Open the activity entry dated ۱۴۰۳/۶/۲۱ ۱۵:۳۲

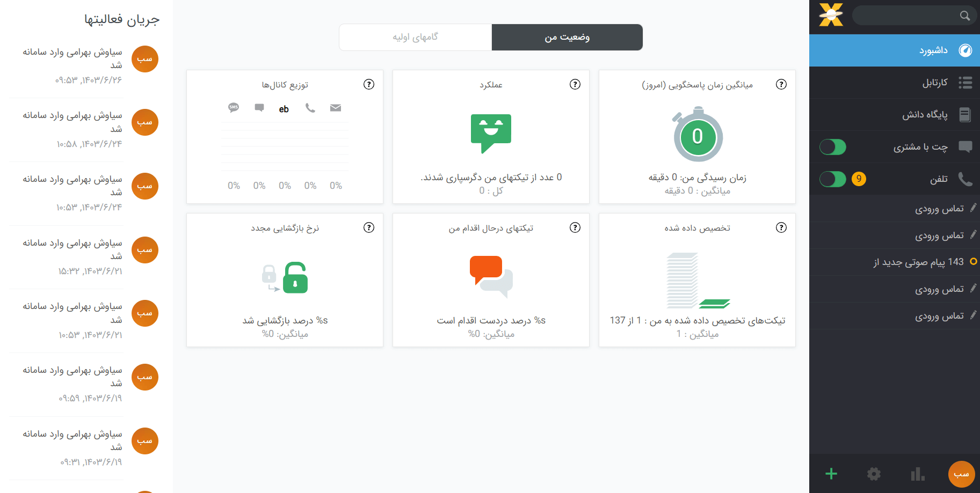click(x=72, y=257)
